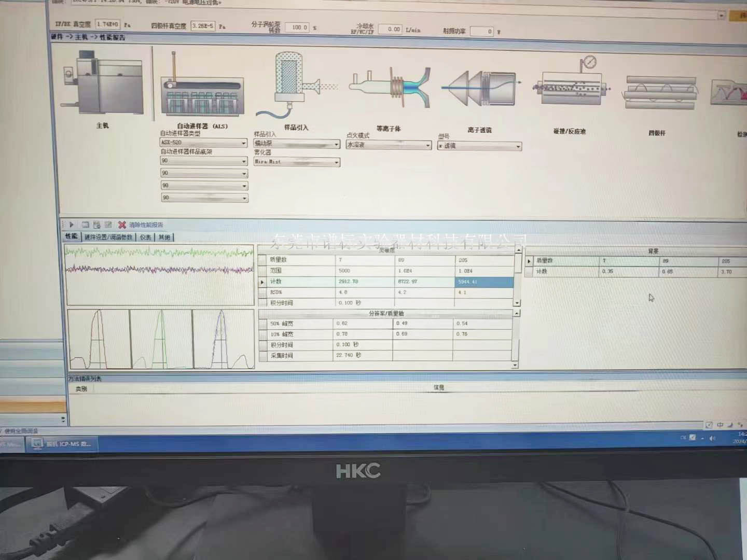Click 清除性能报告 clear report button
This screenshot has width=747, height=560.
146,225
